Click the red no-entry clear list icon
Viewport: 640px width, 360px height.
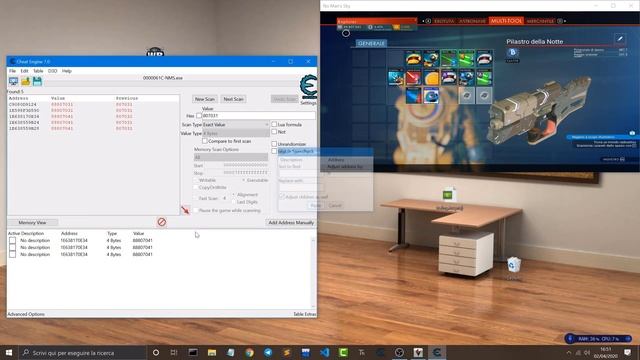162,222
